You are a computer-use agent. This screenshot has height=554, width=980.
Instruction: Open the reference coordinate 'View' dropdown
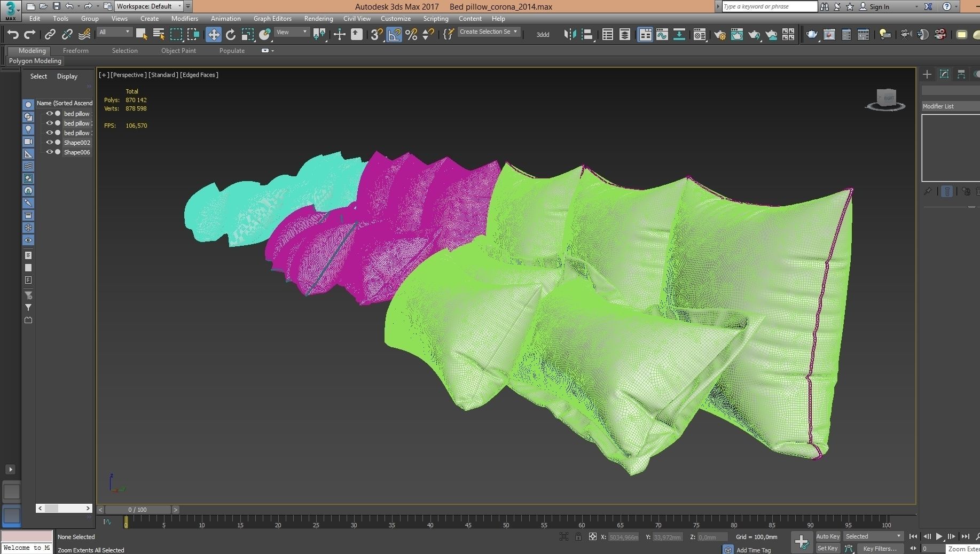pos(292,32)
